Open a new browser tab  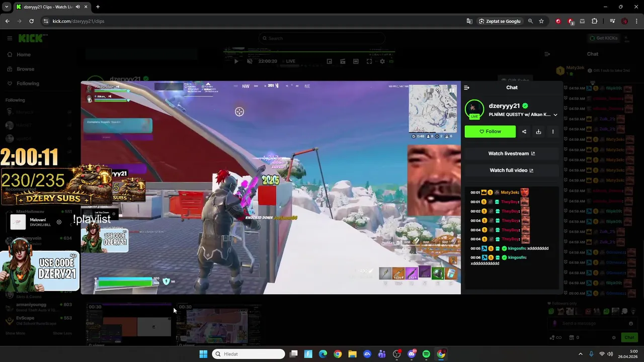pos(98,7)
